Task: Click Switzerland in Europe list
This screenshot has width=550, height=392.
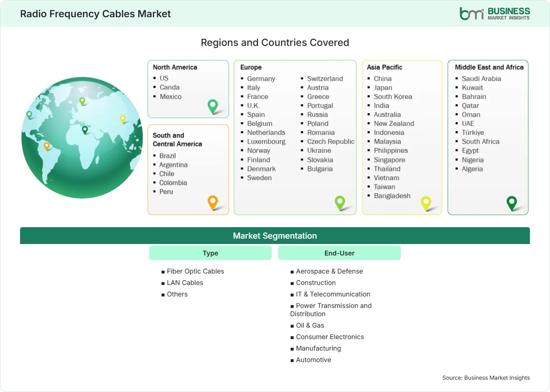Action: 325,79
